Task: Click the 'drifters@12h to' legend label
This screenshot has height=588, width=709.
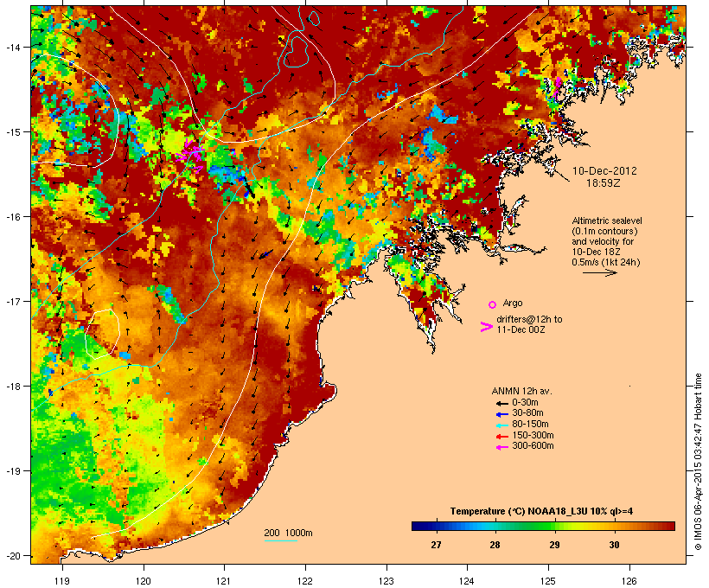Action: pos(529,319)
